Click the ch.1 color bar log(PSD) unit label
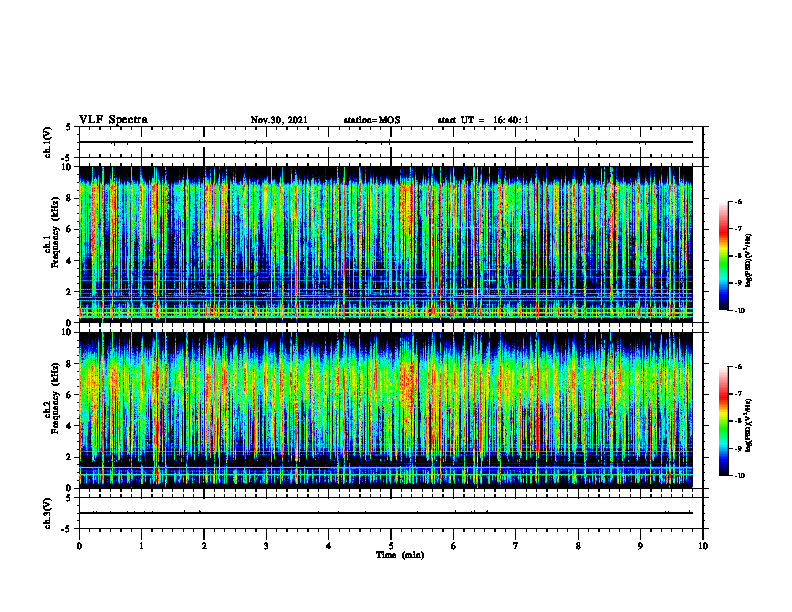This screenshot has width=792, height=612. (750, 260)
